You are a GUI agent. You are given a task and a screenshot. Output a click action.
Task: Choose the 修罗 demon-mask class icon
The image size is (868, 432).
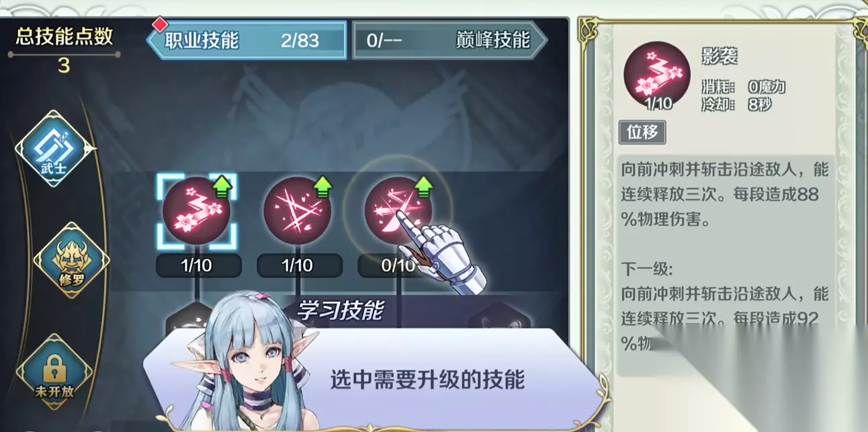click(71, 261)
